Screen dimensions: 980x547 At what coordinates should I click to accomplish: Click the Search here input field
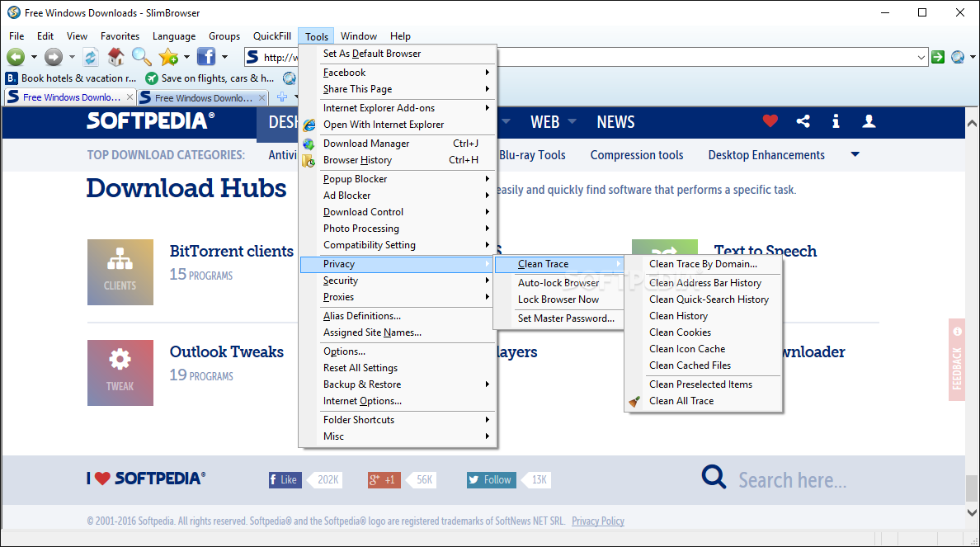792,480
